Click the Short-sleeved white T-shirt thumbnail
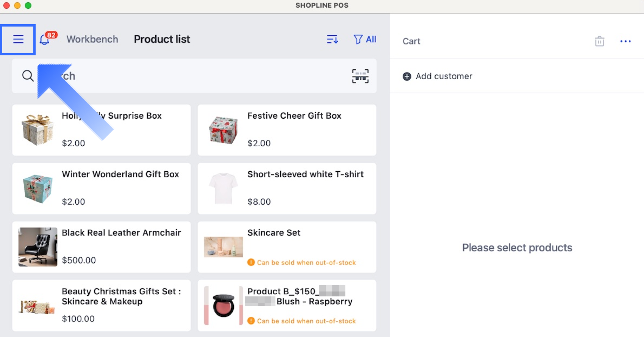 [224, 188]
